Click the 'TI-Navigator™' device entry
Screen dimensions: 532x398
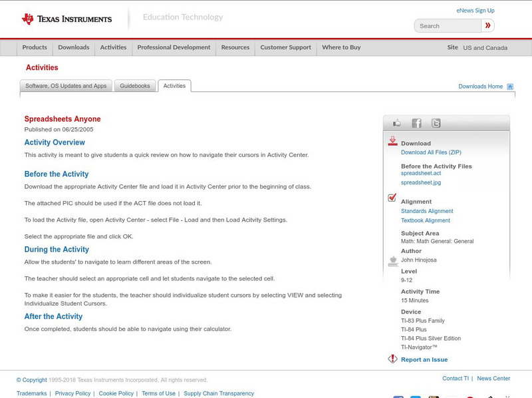point(419,347)
